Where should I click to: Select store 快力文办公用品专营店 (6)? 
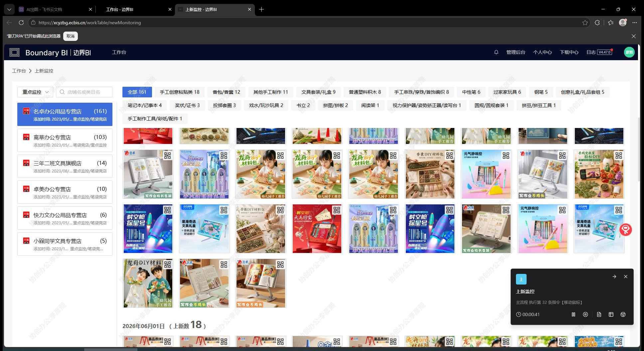point(65,218)
